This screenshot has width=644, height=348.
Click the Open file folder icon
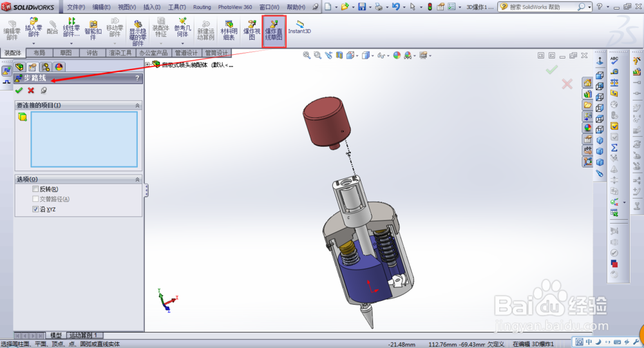point(345,6)
